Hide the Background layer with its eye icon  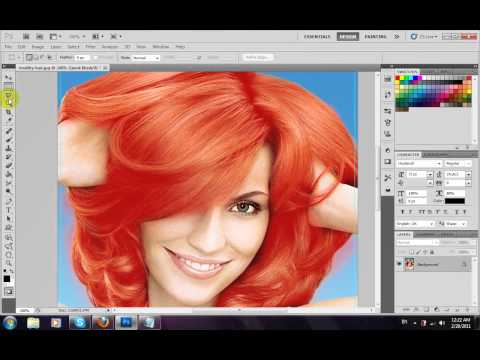click(399, 264)
